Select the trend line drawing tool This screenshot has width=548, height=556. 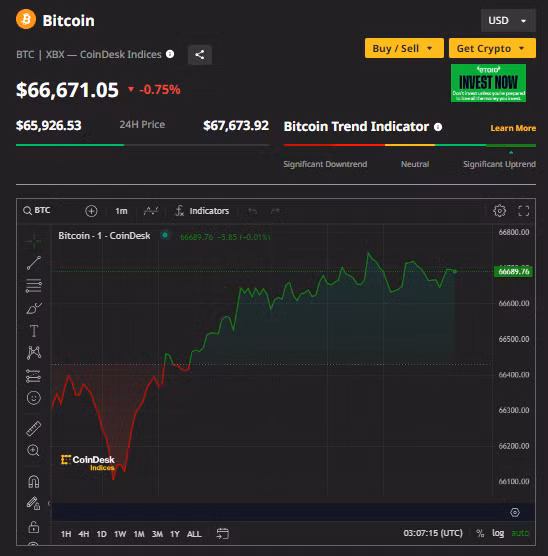34,263
